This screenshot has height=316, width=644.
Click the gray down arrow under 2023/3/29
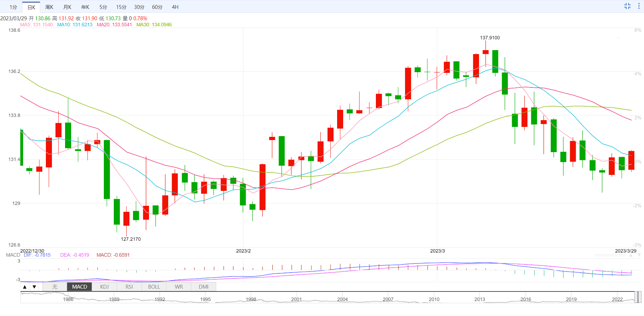639,255
